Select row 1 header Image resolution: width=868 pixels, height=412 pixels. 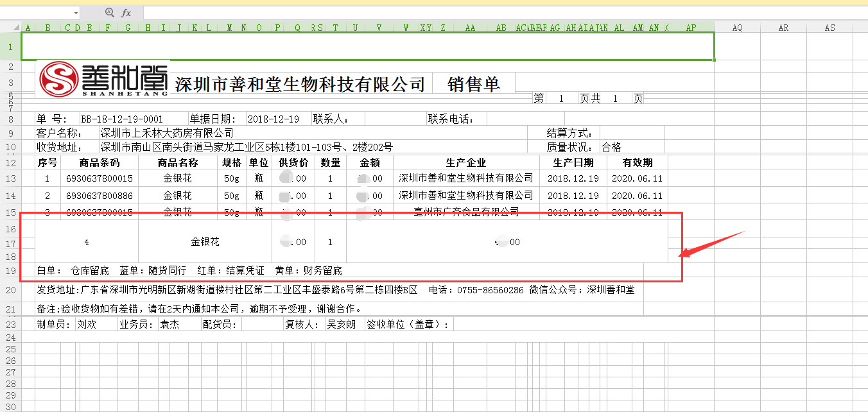(x=10, y=47)
